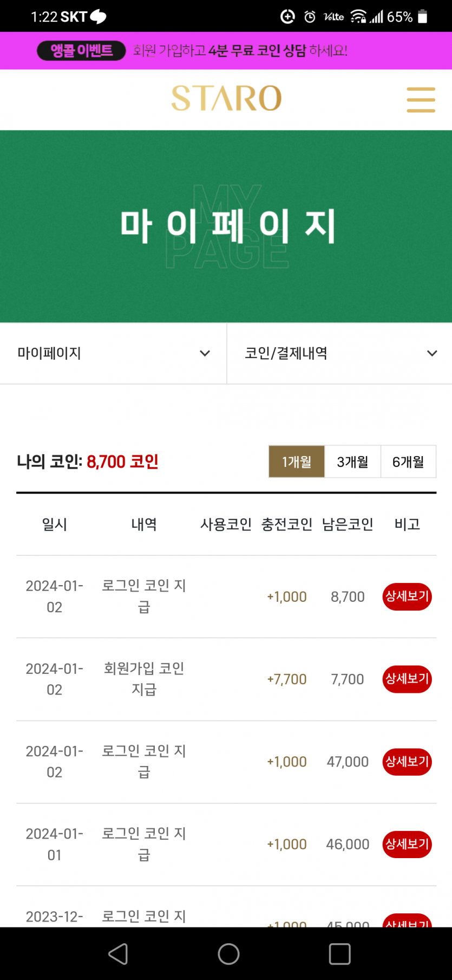Viewport: 452px width, 980px height.
Task: Select the 6개월 period filter
Action: click(408, 462)
